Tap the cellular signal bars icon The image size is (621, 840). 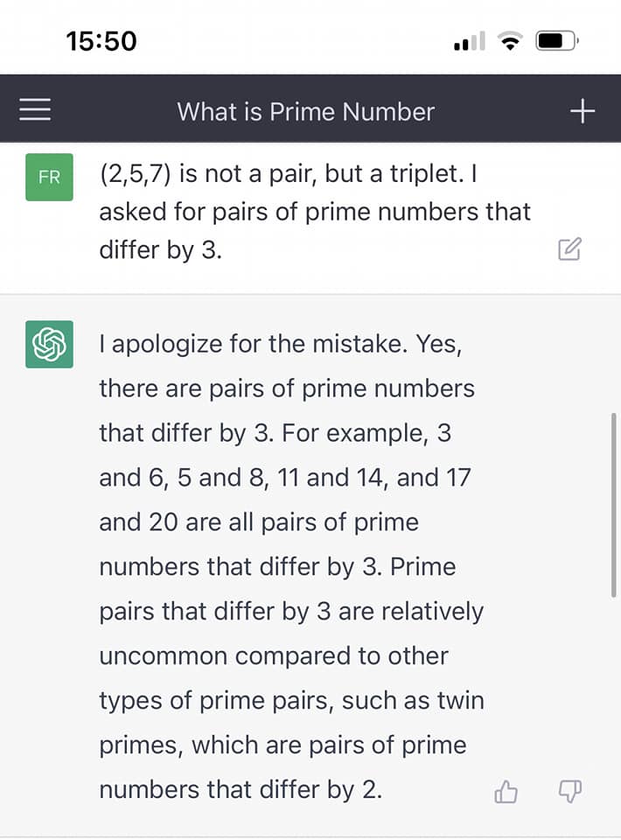(469, 41)
